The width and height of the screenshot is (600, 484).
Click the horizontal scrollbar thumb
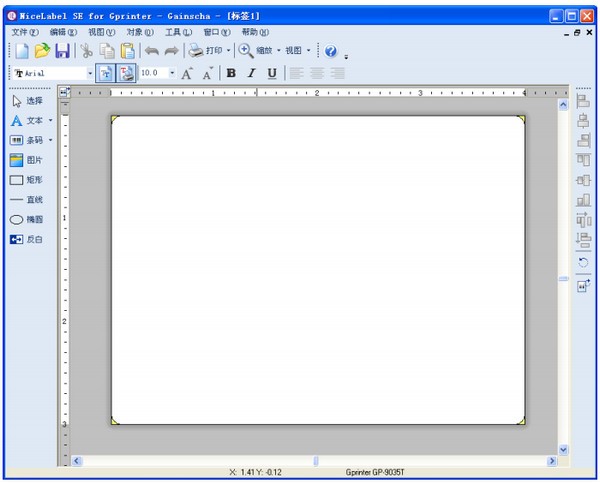tap(316, 461)
